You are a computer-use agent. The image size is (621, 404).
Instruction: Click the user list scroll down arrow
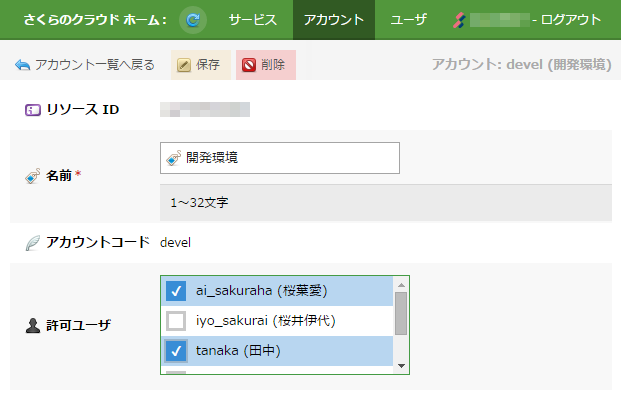pyautogui.click(x=401, y=366)
